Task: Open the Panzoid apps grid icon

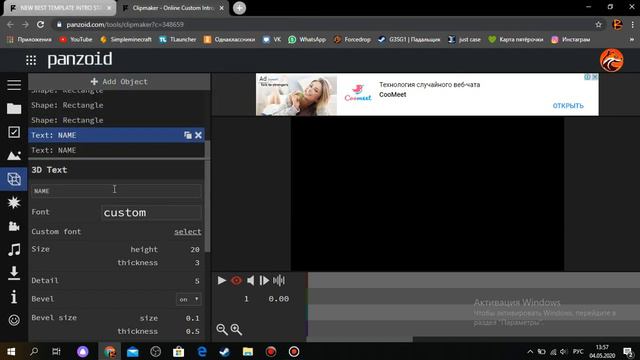Action: [31, 60]
